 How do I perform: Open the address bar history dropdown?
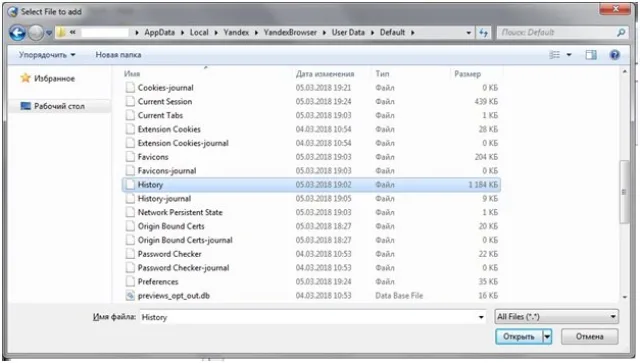[469, 33]
